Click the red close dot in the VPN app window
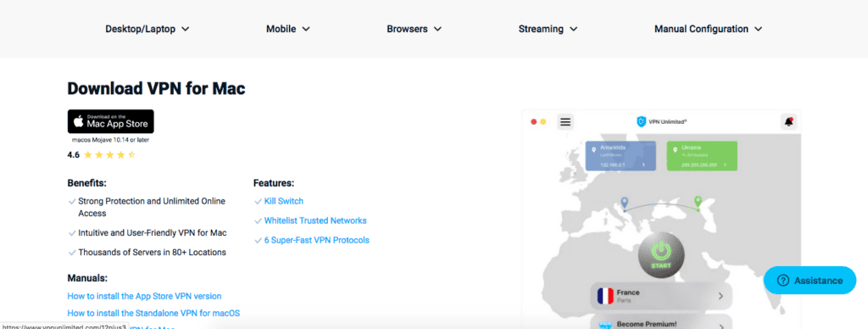 tap(534, 122)
